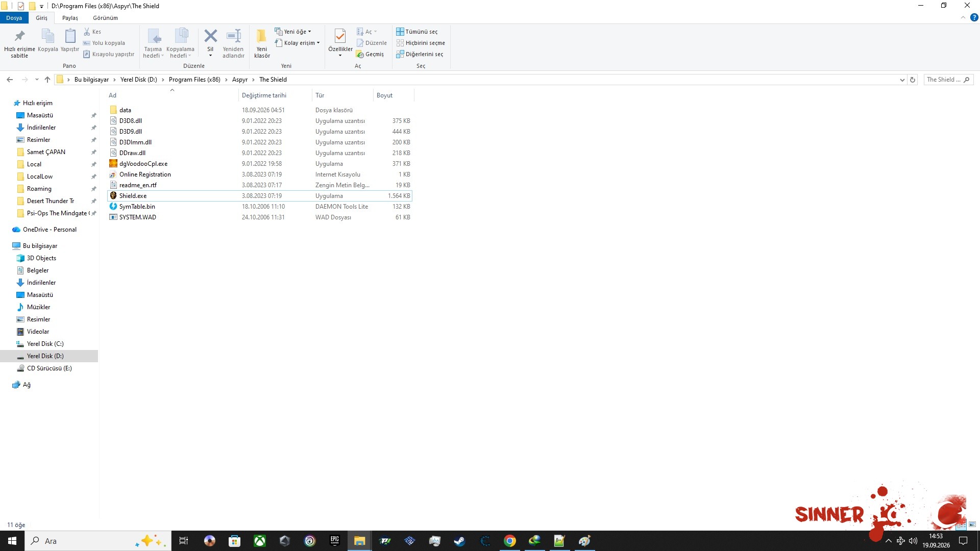Click Yerel Disk (D:) breadcrumb
Image resolution: width=980 pixels, height=551 pixels.
coord(139,80)
